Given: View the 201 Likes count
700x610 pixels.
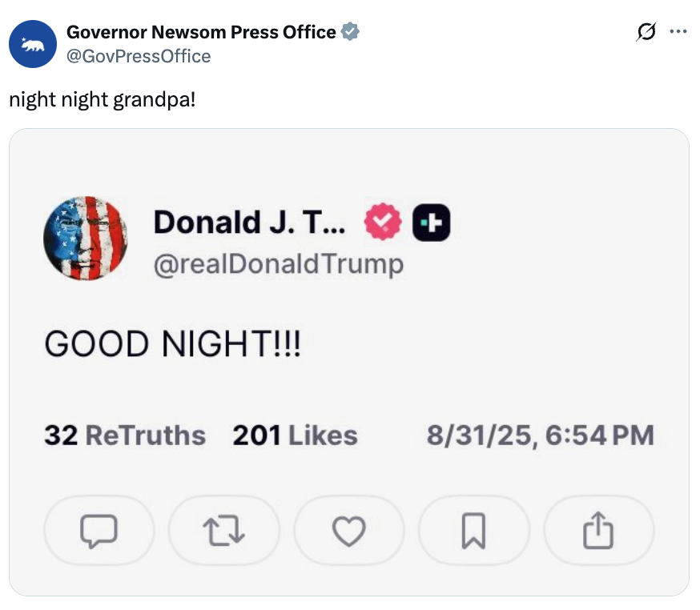Looking at the screenshot, I should [x=296, y=435].
